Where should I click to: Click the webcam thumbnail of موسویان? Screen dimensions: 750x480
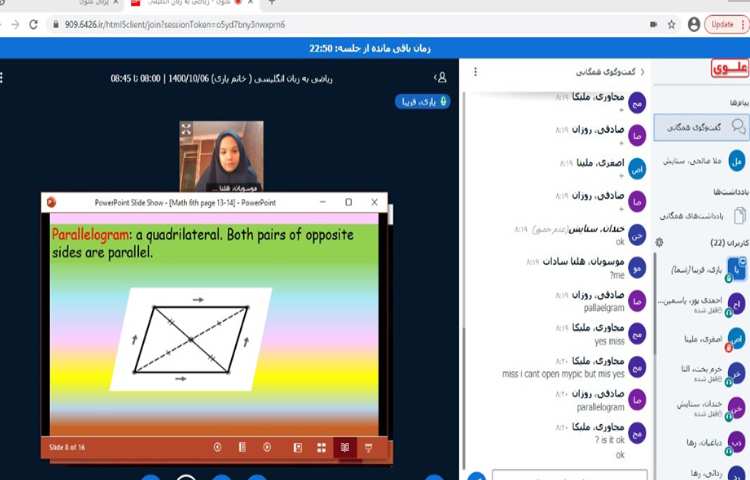pos(221,156)
